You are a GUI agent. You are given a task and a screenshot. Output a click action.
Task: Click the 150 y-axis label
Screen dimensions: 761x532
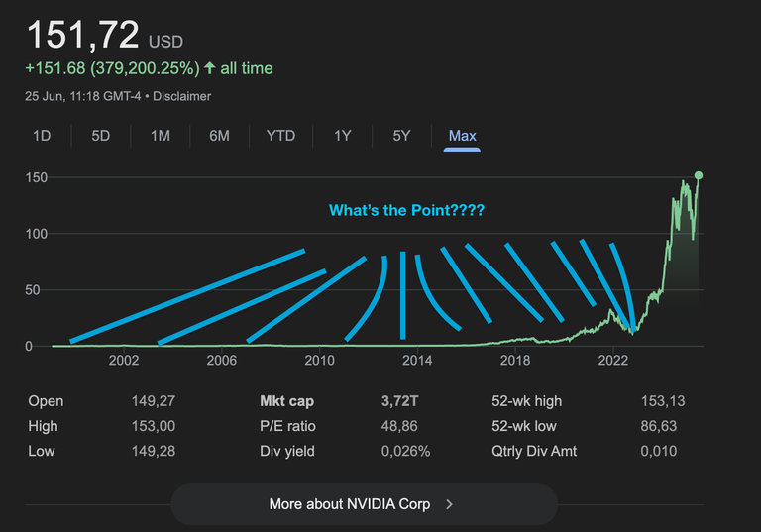click(x=37, y=177)
